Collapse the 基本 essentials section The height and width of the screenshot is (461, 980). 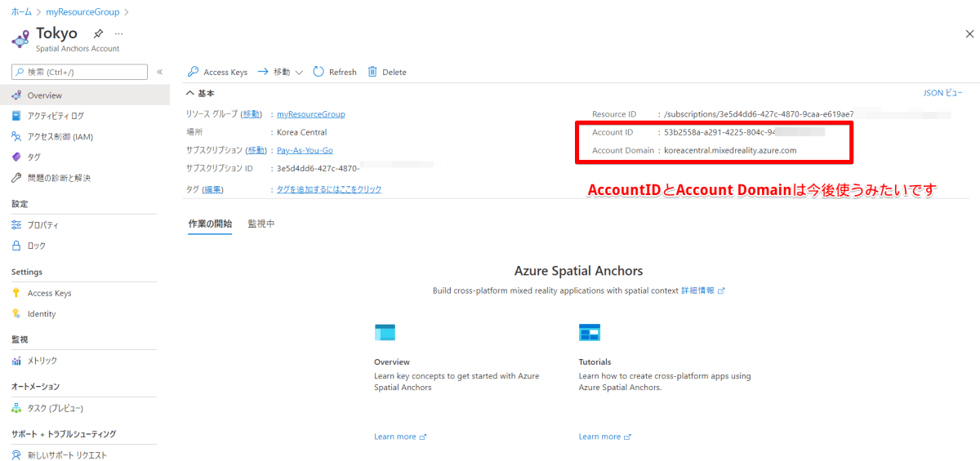pyautogui.click(x=201, y=93)
